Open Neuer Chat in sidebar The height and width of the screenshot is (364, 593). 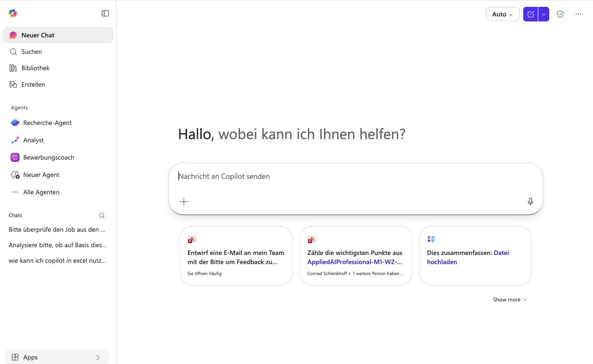tap(58, 35)
